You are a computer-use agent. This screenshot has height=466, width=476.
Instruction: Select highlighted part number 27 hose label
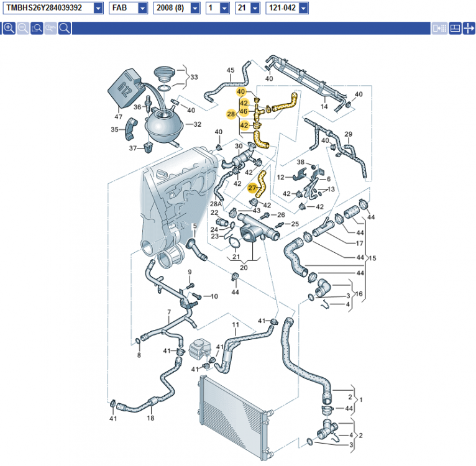point(252,188)
